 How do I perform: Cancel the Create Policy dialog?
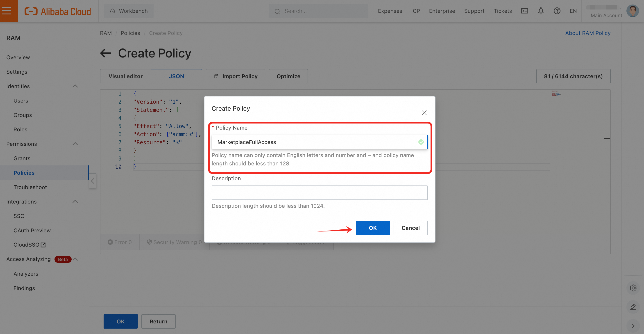click(410, 228)
